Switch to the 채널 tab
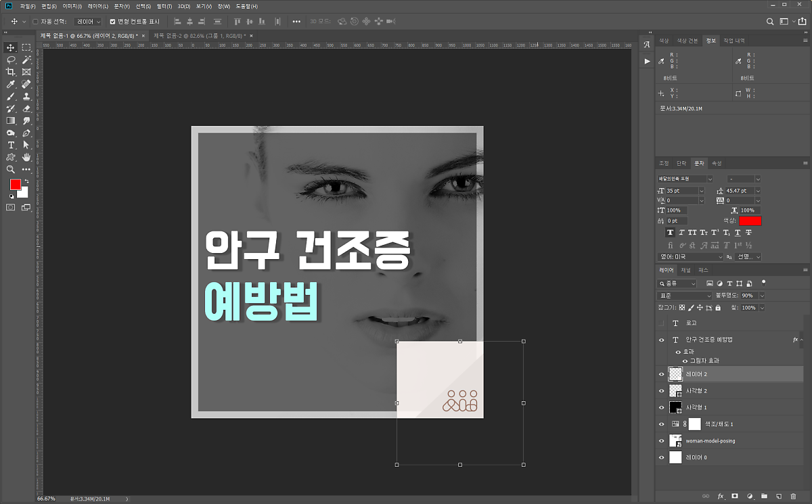812x504 pixels. point(685,270)
